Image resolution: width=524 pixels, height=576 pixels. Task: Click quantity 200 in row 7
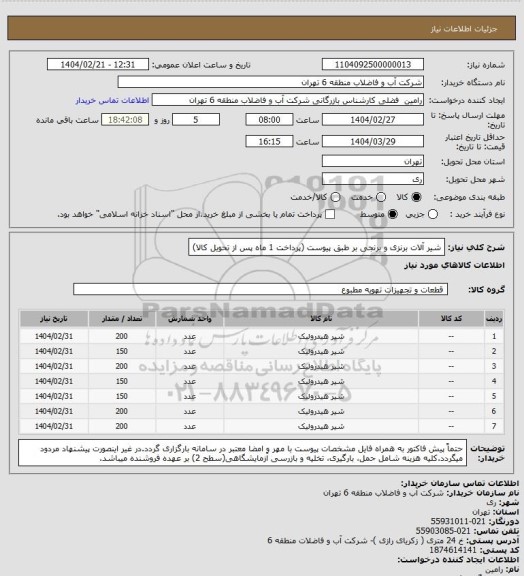[x=122, y=426]
